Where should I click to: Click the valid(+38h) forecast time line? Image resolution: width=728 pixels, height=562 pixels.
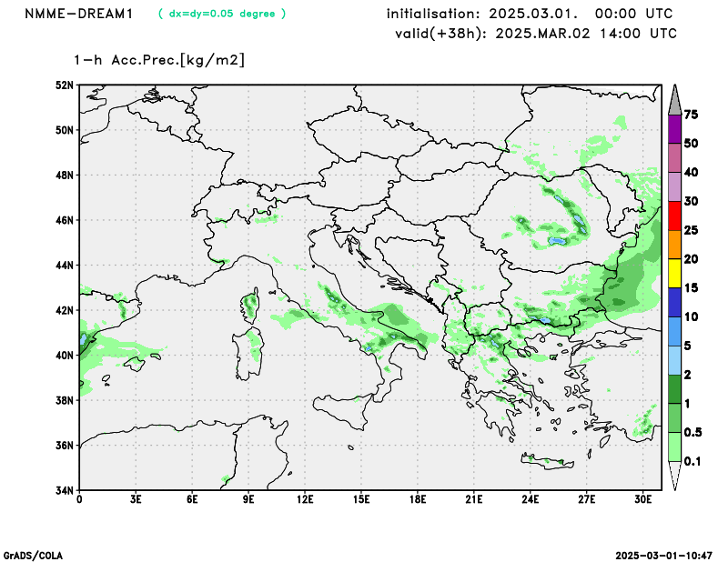[535, 34]
